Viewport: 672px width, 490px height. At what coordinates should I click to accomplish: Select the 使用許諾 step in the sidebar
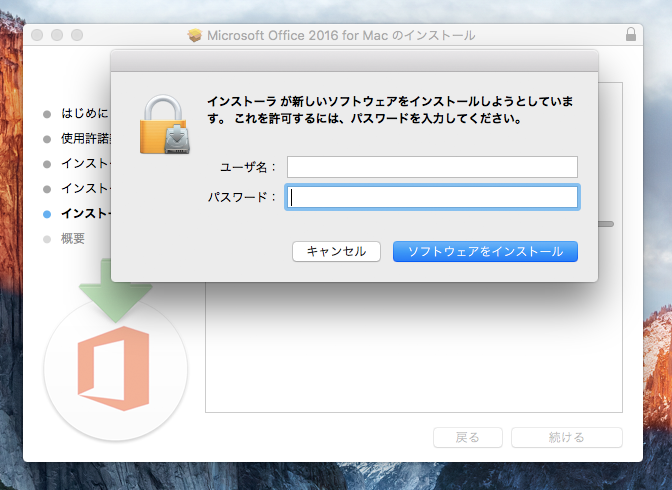pyautogui.click(x=86, y=138)
